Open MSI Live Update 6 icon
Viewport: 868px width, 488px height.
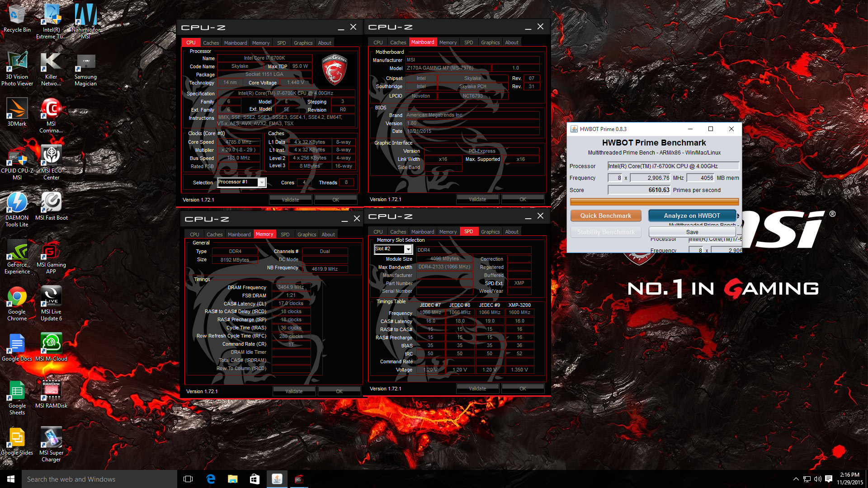51,303
